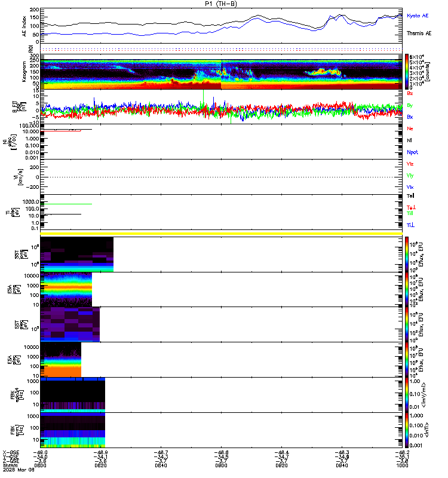The height and width of the screenshot is (478, 448).
Task: Click the yellow horizontal status bar
Action: pyautogui.click(x=221, y=234)
